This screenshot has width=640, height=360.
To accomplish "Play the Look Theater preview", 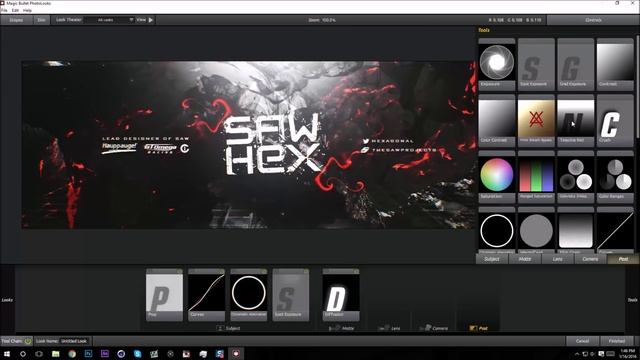I will click(x=151, y=20).
